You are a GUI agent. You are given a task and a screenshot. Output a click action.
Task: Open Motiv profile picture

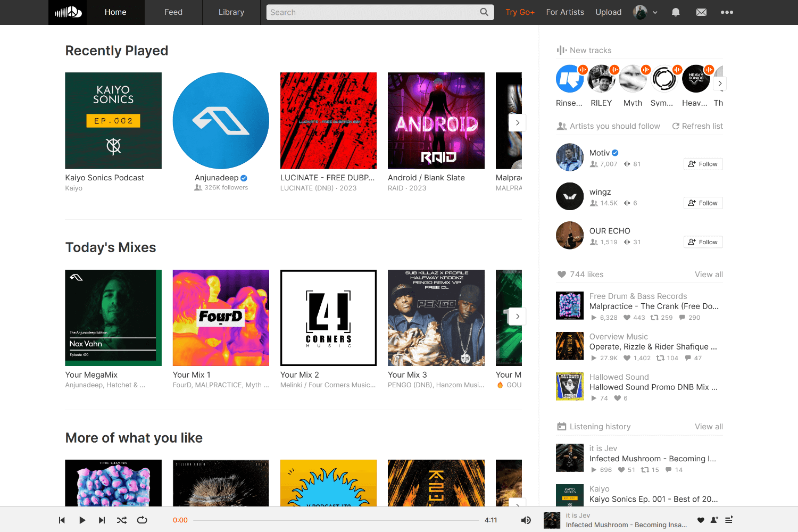pyautogui.click(x=570, y=157)
